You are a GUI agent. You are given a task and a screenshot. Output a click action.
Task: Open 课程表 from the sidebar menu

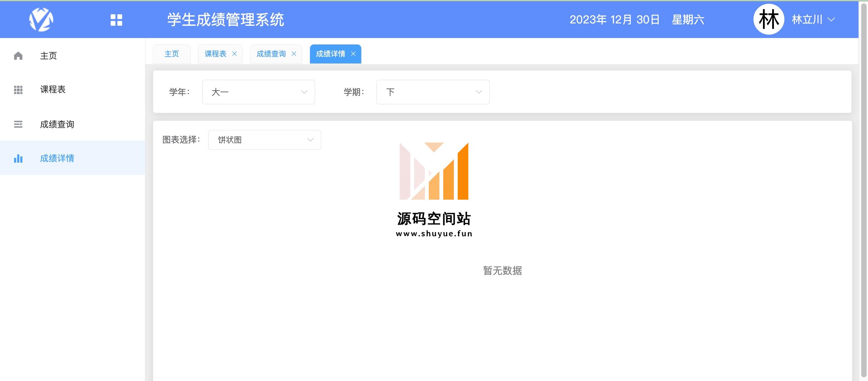[72, 90]
